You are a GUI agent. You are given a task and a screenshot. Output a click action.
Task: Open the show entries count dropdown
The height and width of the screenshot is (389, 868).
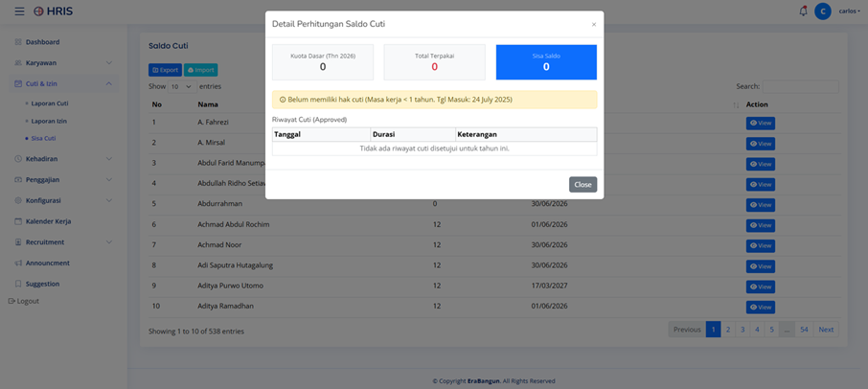pyautogui.click(x=182, y=87)
